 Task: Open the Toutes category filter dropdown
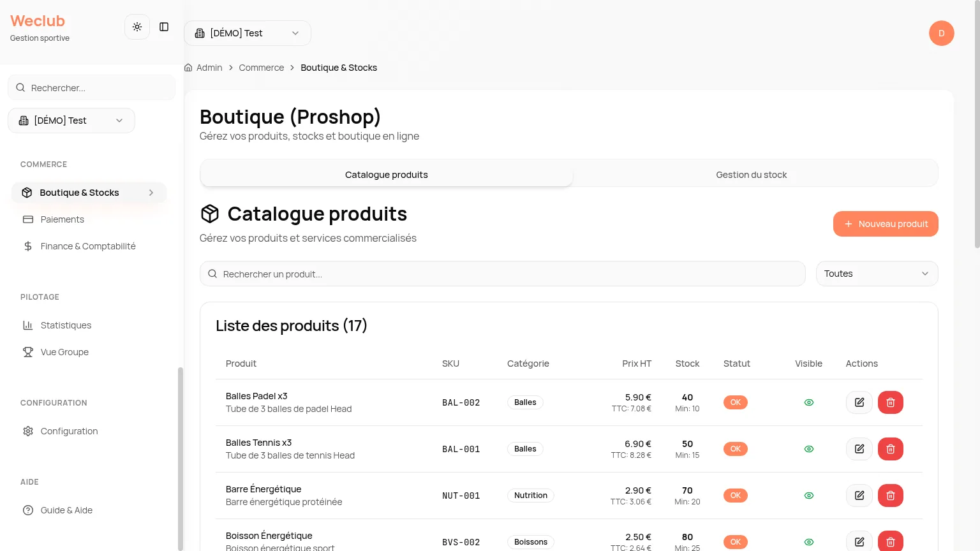[x=877, y=274]
